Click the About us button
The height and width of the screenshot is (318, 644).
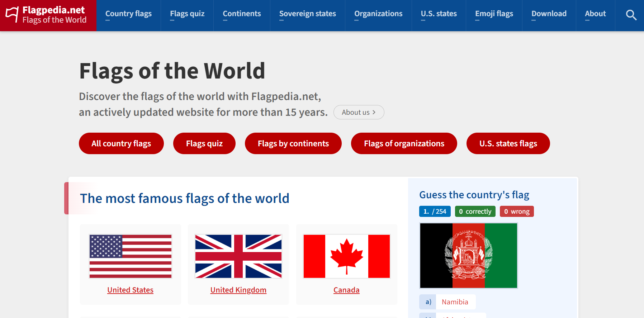(359, 112)
